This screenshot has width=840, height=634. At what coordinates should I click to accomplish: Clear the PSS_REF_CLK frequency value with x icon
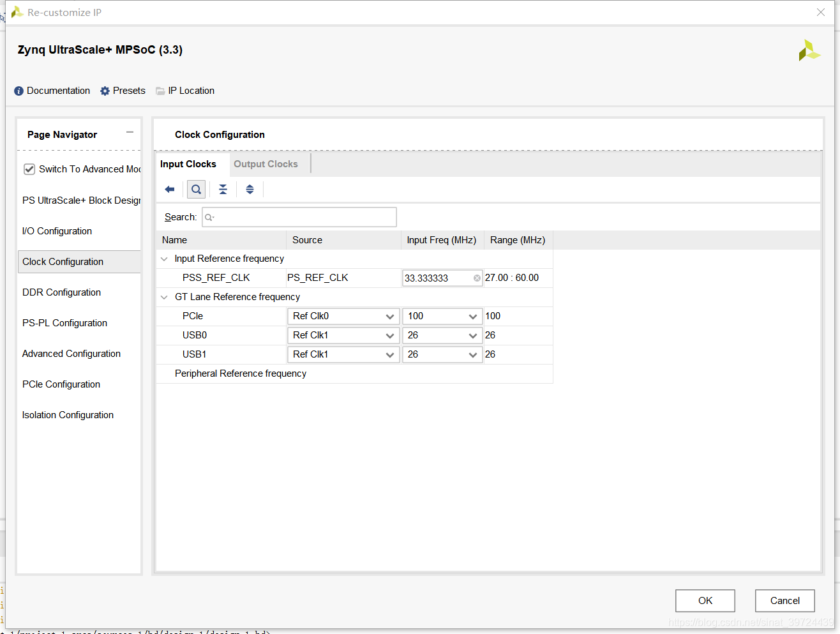pyautogui.click(x=477, y=278)
